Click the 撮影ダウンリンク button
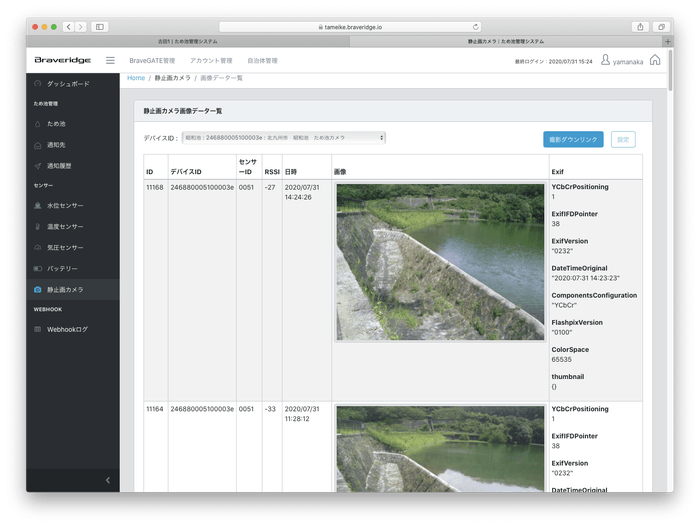 click(573, 139)
